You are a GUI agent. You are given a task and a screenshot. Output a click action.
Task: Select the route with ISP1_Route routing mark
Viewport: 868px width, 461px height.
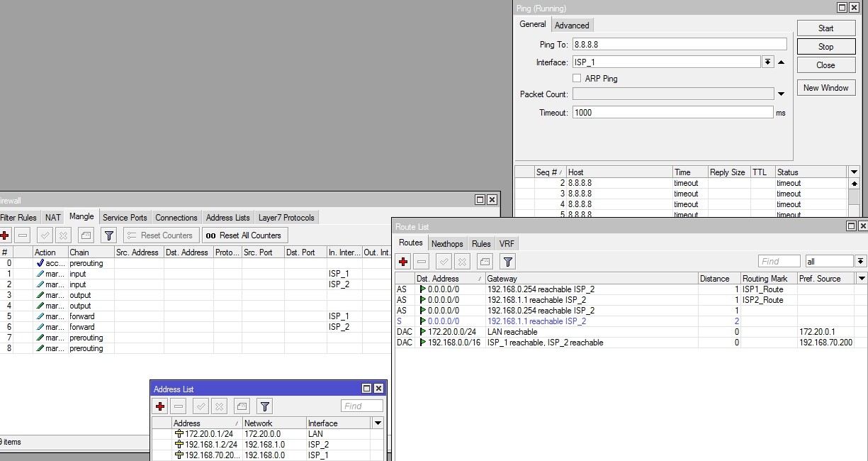coord(631,289)
